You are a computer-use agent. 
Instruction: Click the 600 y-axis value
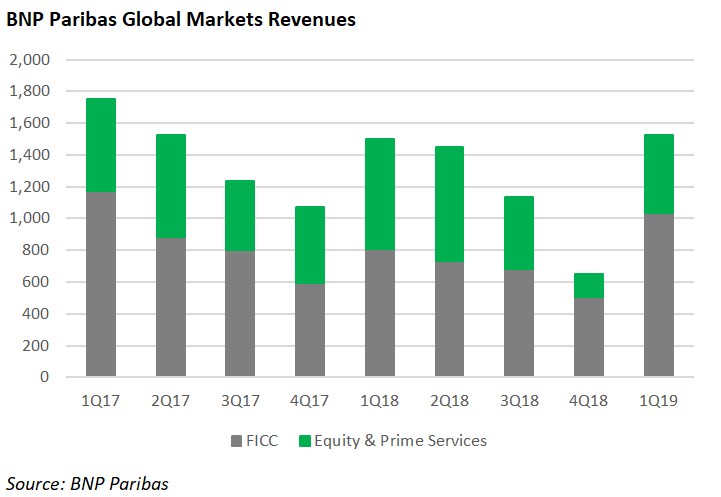(35, 281)
